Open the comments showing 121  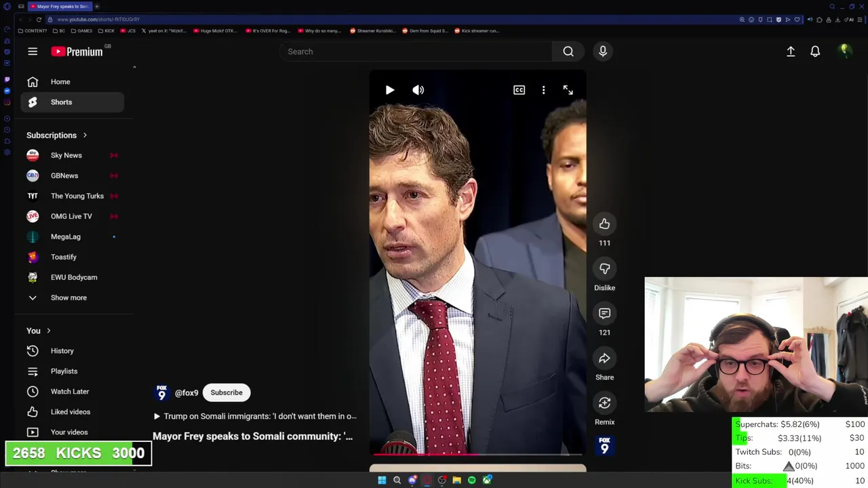coord(604,314)
